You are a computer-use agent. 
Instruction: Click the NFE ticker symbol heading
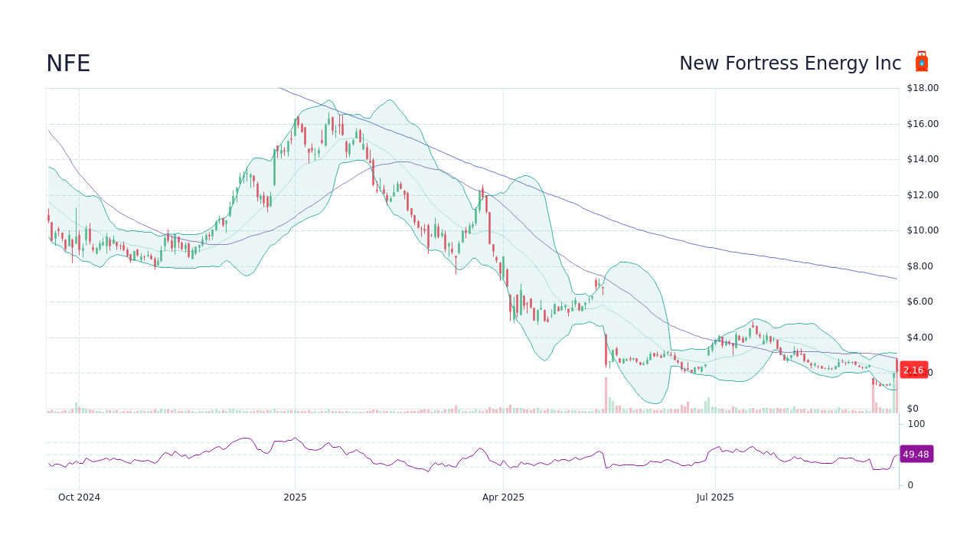68,64
